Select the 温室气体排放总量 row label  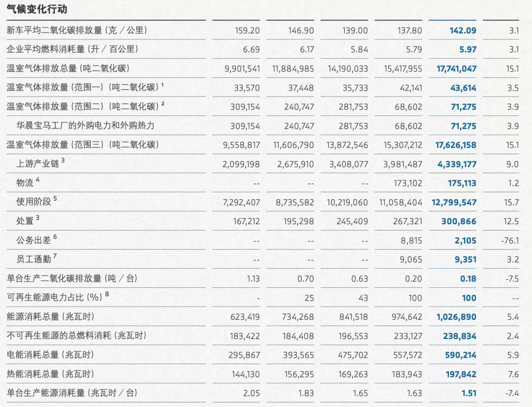(x=52, y=68)
